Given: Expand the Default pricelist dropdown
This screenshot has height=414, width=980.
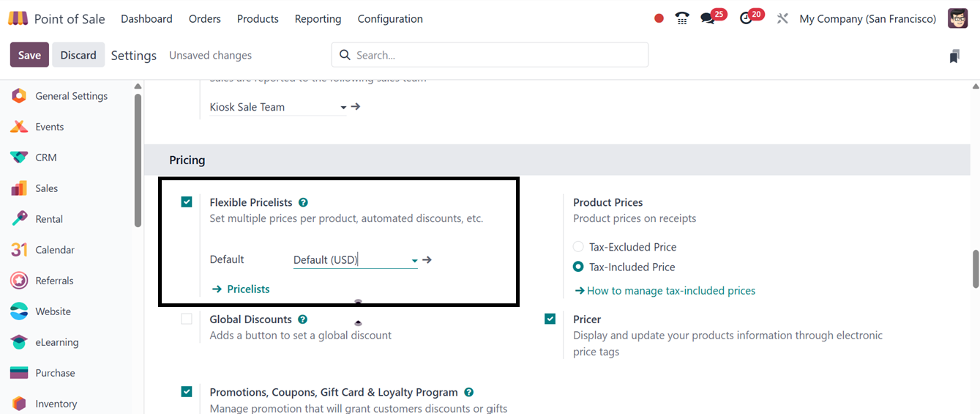Looking at the screenshot, I should 414,260.
